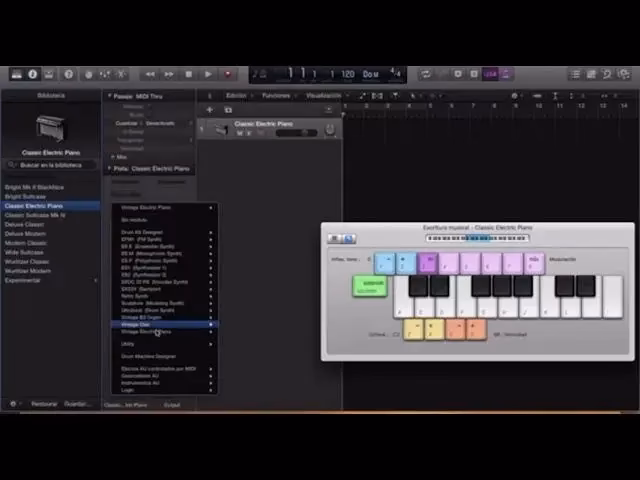Click the red Record button
This screenshot has width=640, height=480.
pos(228,74)
